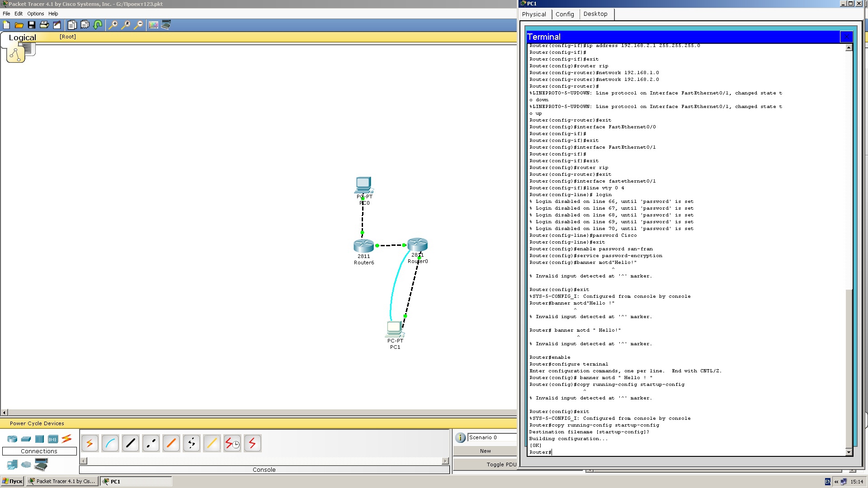Click the Copy icon in toolbar
Screen dimensions: 868x488
tap(72, 25)
